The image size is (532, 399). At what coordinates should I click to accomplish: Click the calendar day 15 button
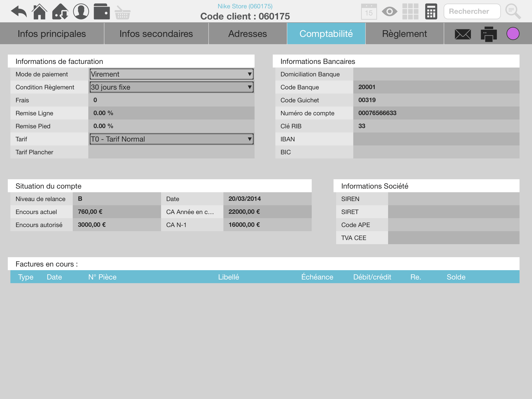pos(369,11)
